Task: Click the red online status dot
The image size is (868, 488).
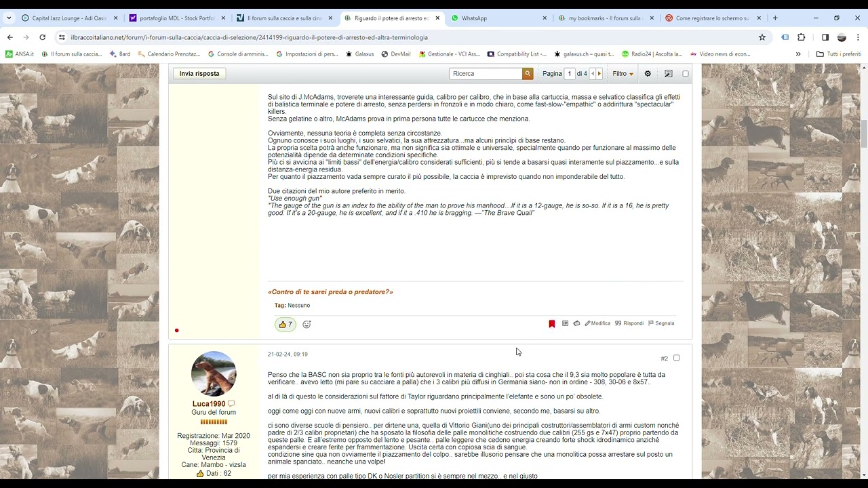Action: 176,331
